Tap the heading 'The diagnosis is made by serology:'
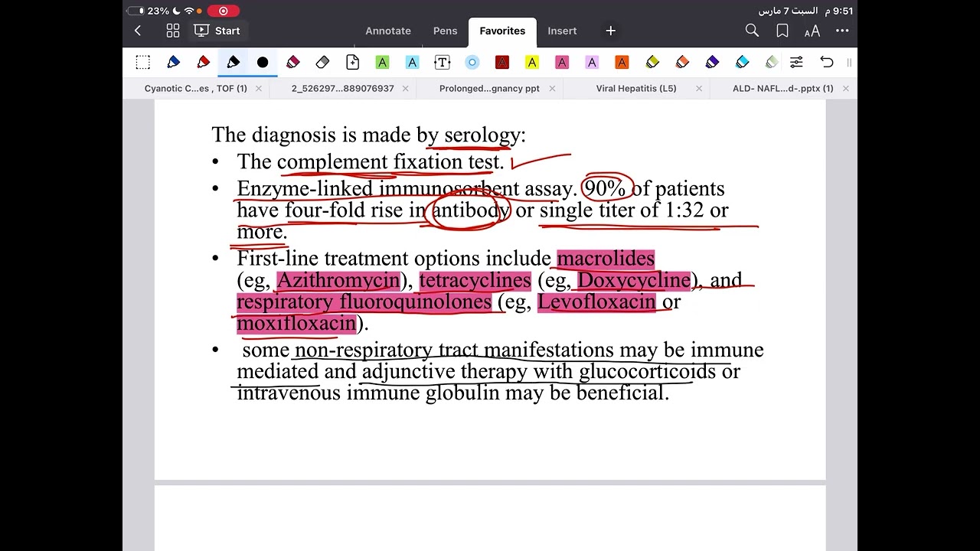This screenshot has height=551, width=980. tap(368, 135)
